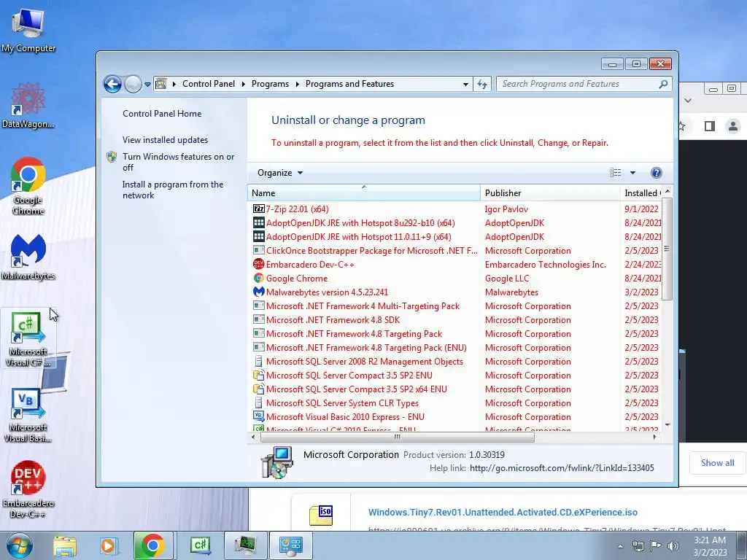This screenshot has height=560, width=747.
Task: Click the Action Center flag icon
Action: click(x=656, y=546)
